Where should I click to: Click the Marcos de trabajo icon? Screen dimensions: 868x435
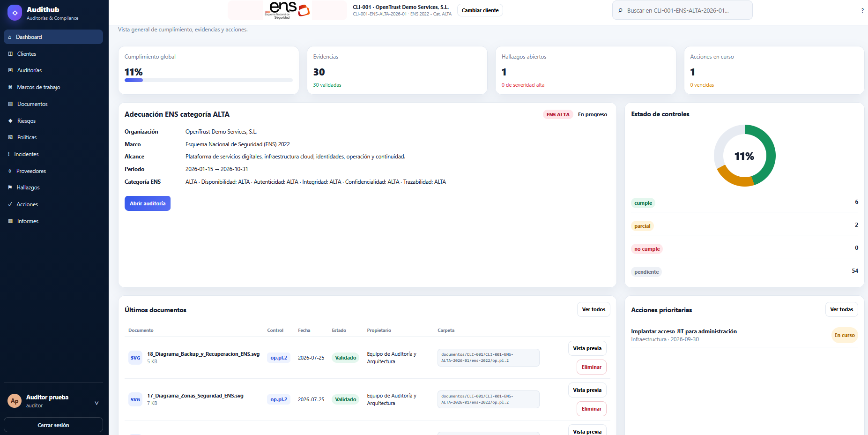(x=10, y=87)
